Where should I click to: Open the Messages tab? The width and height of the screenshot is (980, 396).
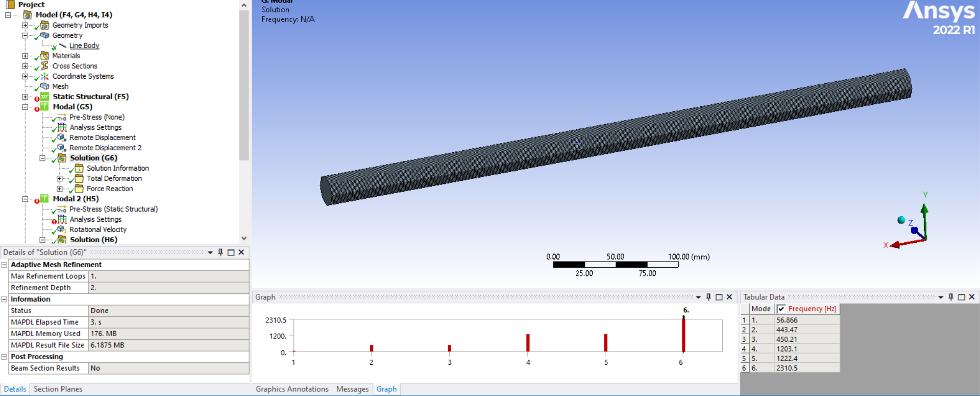coord(352,389)
